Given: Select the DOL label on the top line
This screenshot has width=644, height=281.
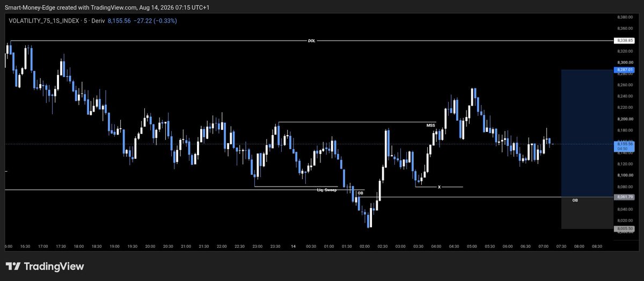Looking at the screenshot, I should click(x=312, y=41).
